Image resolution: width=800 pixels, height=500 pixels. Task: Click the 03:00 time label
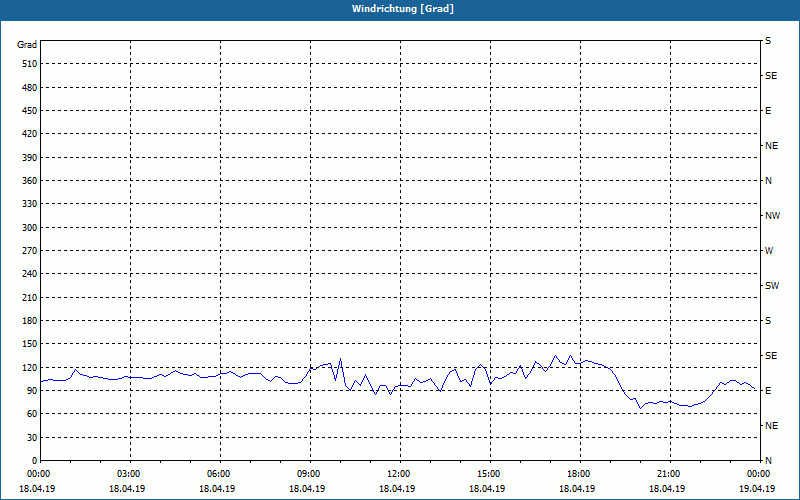tap(128, 474)
